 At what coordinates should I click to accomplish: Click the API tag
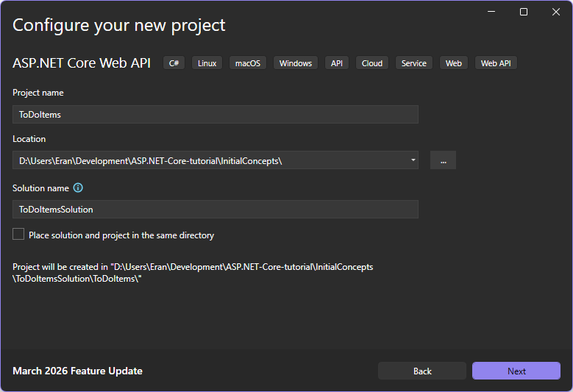[x=337, y=63]
